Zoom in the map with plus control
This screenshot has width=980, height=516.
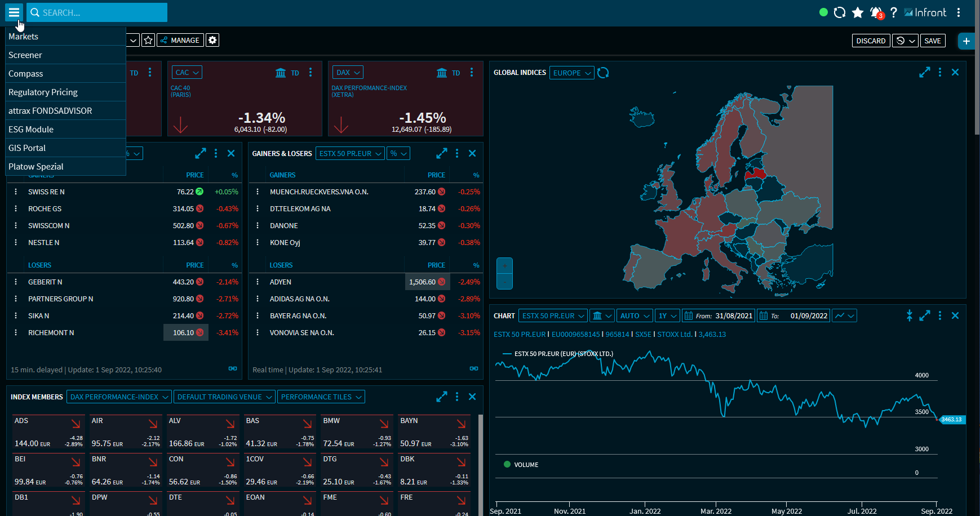click(504, 265)
